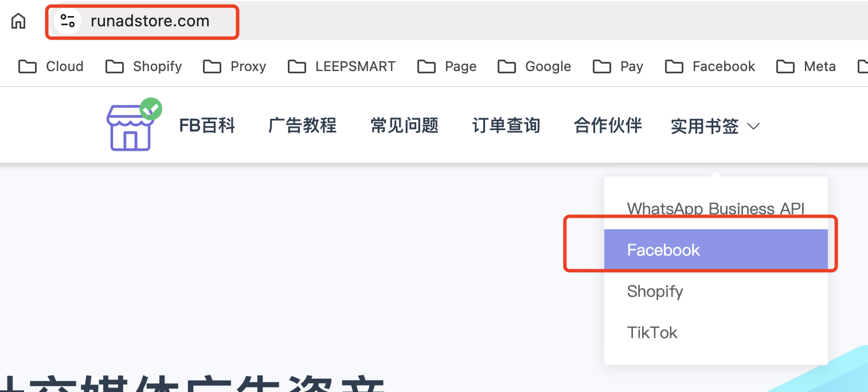Select WhatsApp Business API from dropdown
The width and height of the screenshot is (868, 392).
[716, 209]
